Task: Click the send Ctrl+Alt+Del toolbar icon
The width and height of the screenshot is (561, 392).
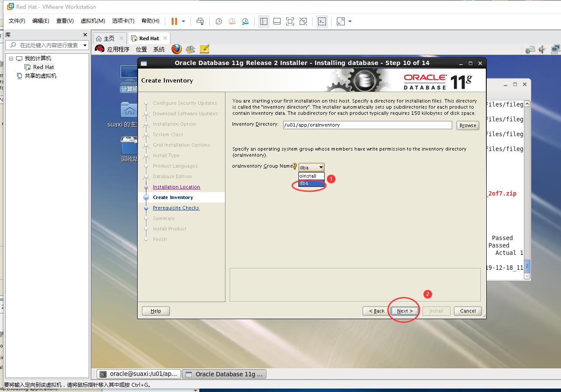Action: 200,21
